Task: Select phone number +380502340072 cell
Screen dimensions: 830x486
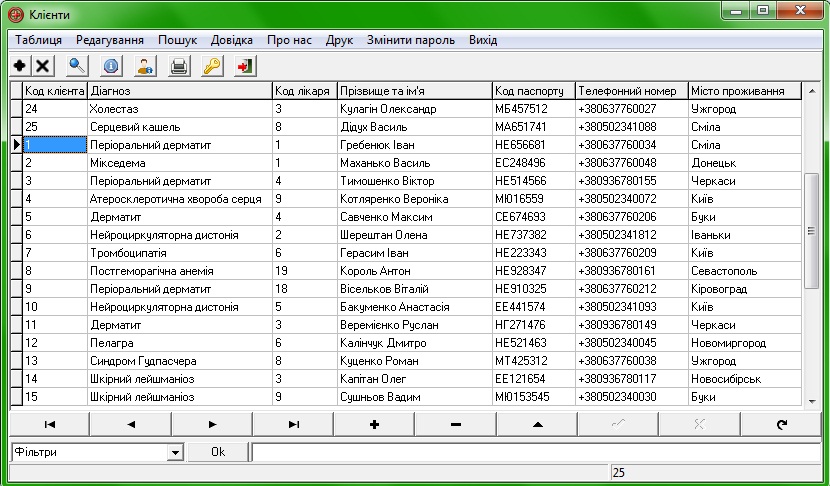Action: 632,199
